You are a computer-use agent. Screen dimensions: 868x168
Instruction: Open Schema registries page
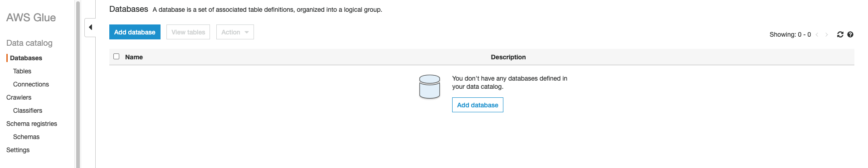(32, 124)
